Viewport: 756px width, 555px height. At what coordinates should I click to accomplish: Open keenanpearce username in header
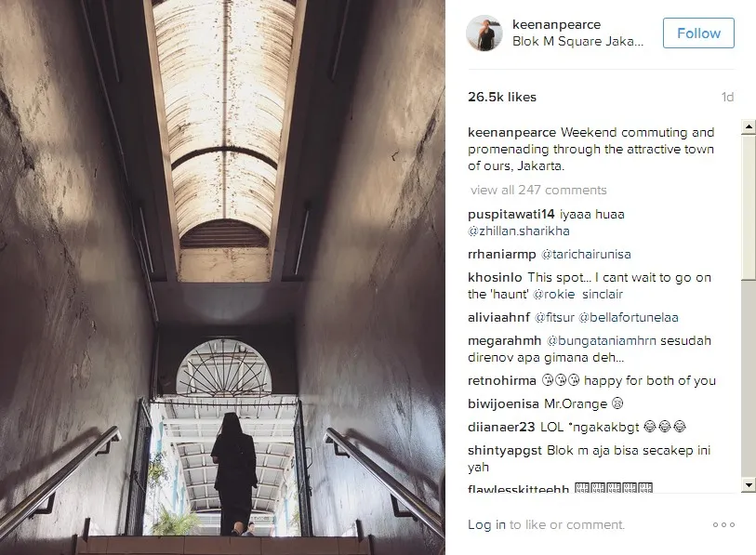pyautogui.click(x=556, y=24)
